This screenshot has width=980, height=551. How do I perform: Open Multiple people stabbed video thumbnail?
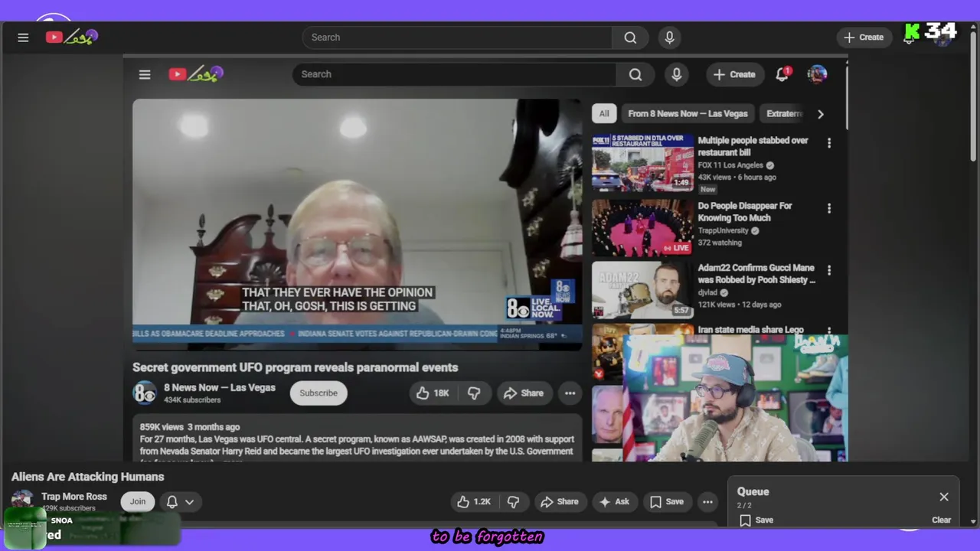642,162
